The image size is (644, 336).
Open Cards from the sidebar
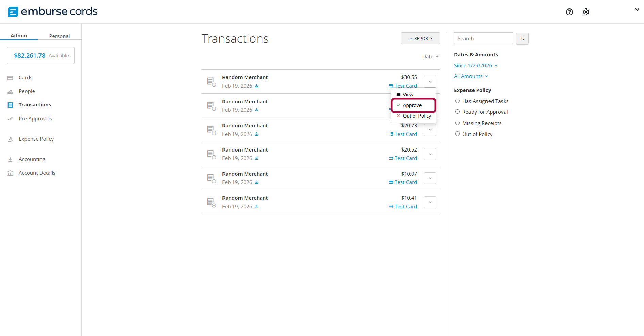(x=25, y=78)
